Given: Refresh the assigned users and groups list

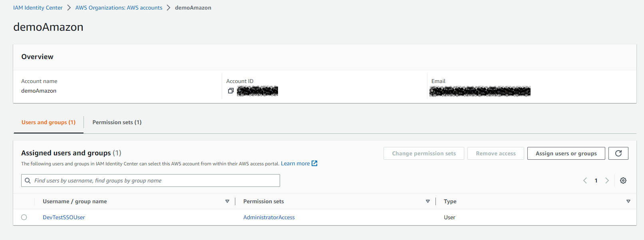Looking at the screenshot, I should click(618, 153).
